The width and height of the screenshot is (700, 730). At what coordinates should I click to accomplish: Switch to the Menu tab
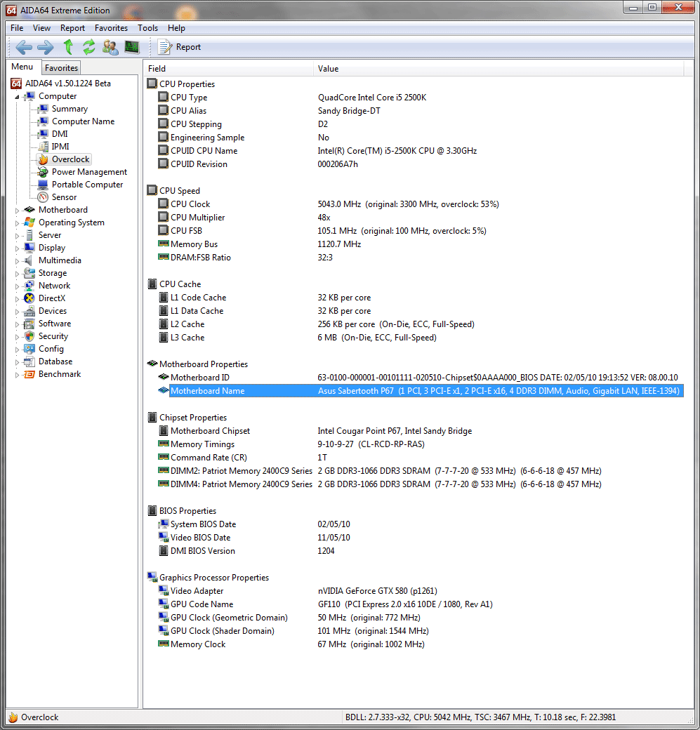(22, 67)
